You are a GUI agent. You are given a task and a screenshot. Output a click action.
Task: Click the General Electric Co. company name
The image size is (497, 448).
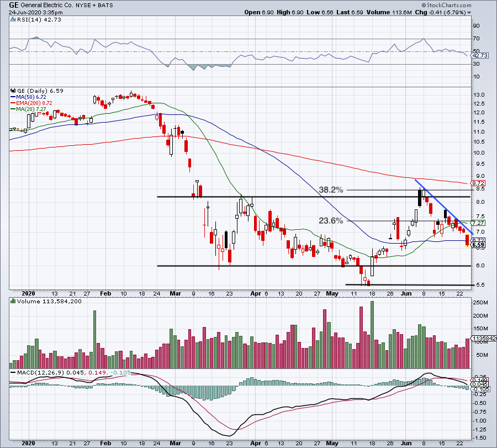coord(47,6)
